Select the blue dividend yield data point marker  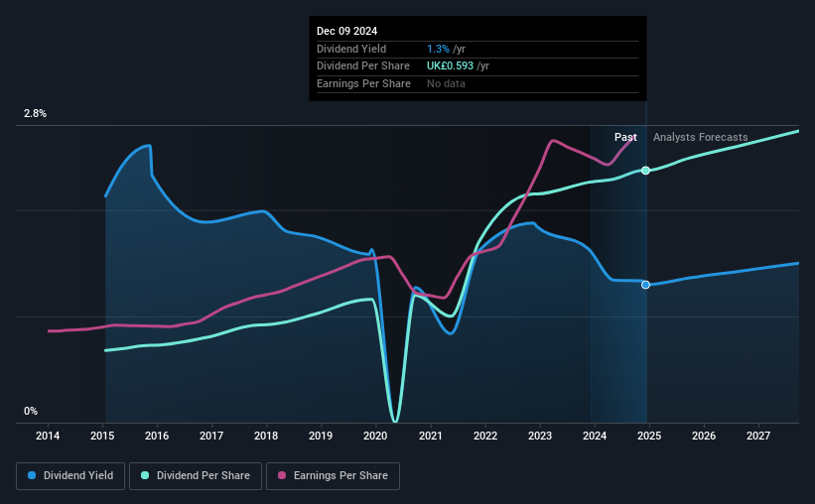tap(645, 285)
